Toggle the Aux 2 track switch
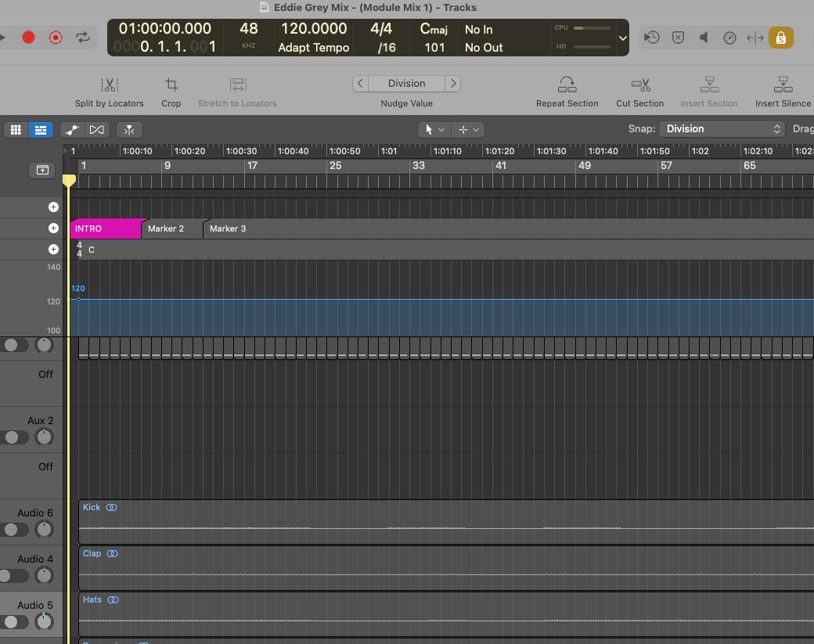This screenshot has width=814, height=644. pos(14,437)
